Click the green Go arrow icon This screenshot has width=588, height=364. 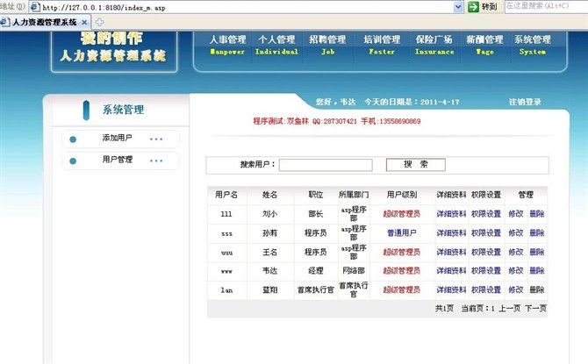click(x=473, y=6)
